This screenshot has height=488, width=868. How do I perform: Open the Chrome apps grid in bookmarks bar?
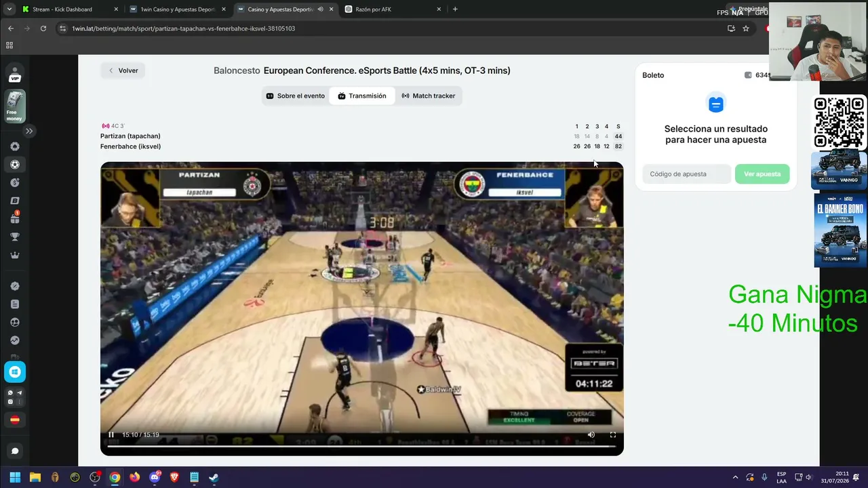[x=9, y=45]
